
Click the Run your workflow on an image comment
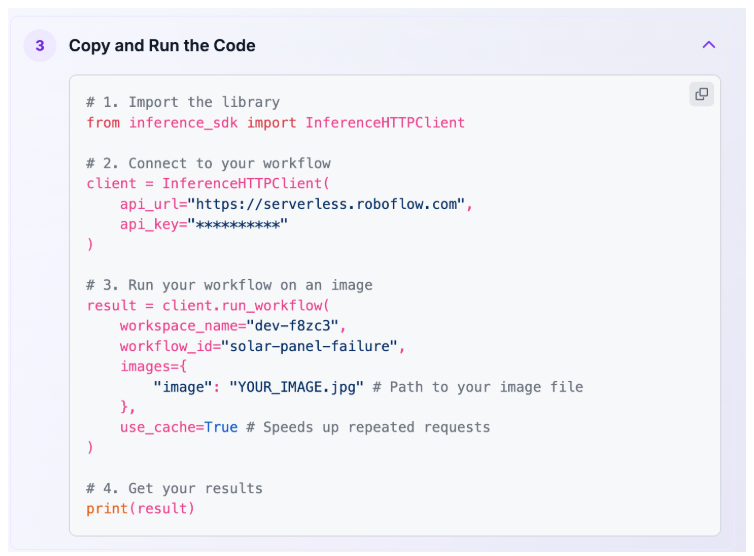(229, 285)
